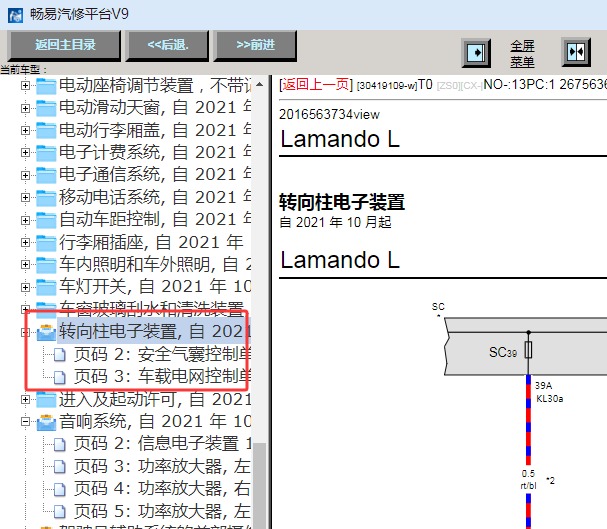Expand the 自动车距控制 node

pos(25,220)
